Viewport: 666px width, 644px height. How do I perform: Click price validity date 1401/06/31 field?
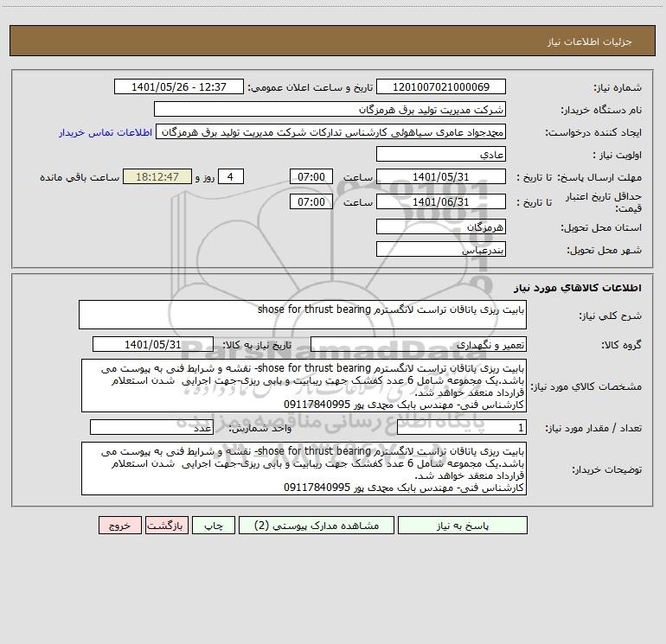pyautogui.click(x=441, y=201)
